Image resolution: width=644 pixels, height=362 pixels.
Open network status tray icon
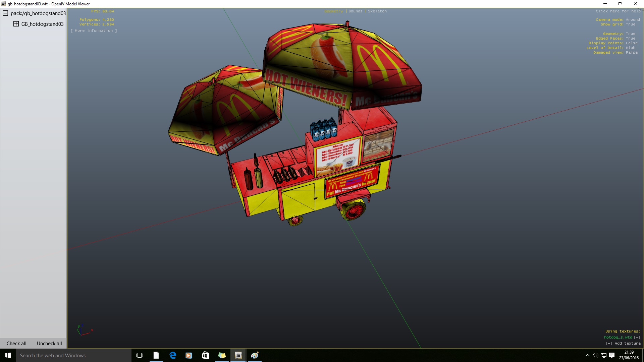click(603, 355)
